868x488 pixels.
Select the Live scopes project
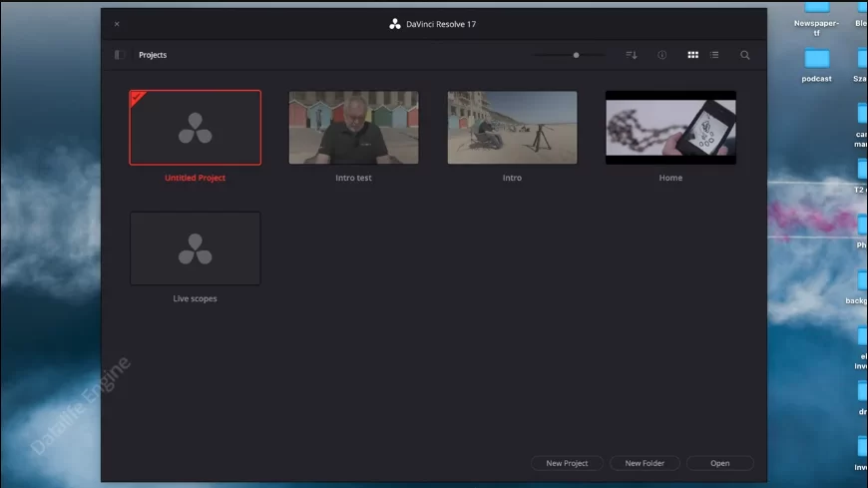(x=195, y=248)
